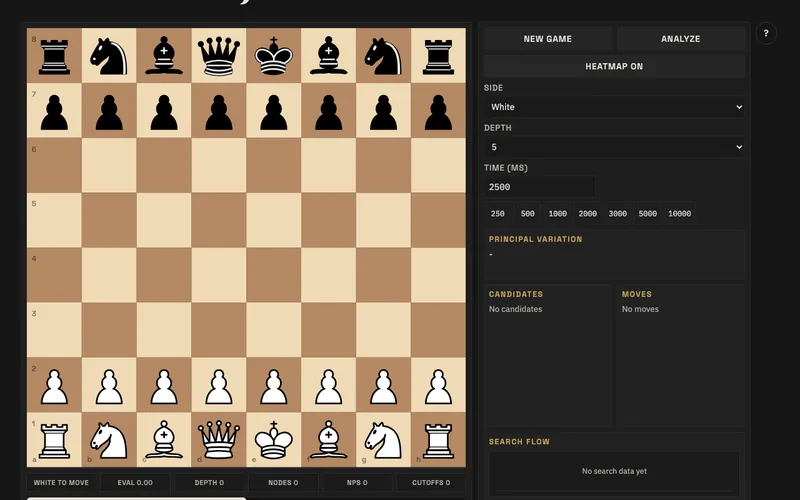Open the Side dropdown showing White

(x=614, y=107)
